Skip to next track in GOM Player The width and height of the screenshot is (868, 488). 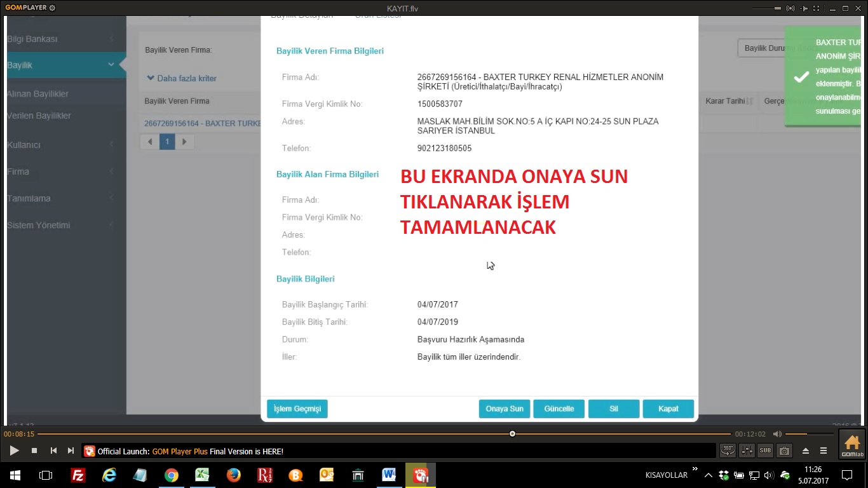point(71,451)
